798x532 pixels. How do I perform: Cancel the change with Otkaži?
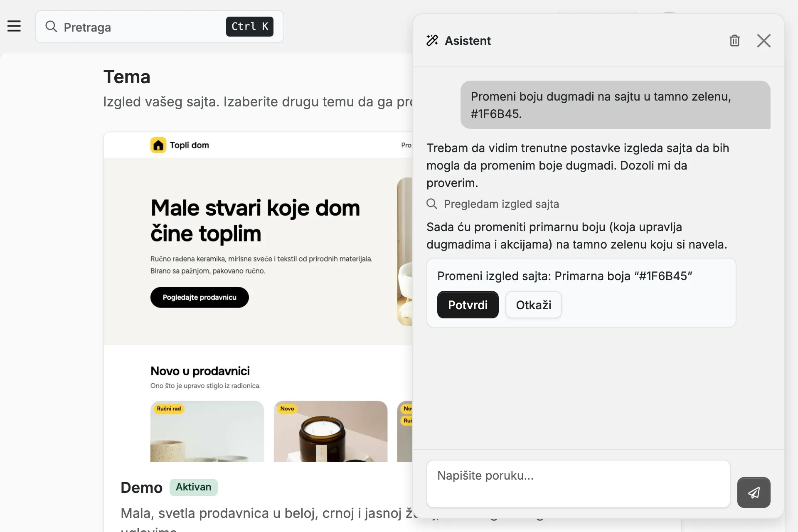(x=534, y=305)
